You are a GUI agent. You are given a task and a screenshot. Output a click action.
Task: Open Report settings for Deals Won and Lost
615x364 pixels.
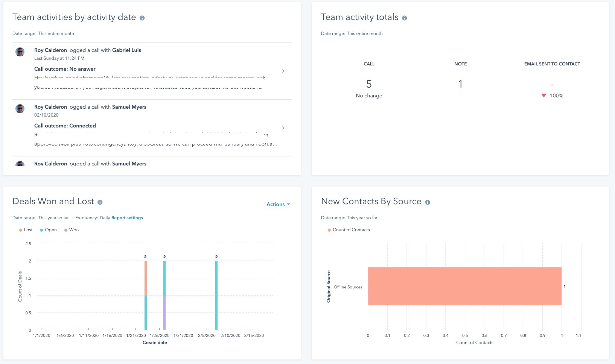point(126,218)
